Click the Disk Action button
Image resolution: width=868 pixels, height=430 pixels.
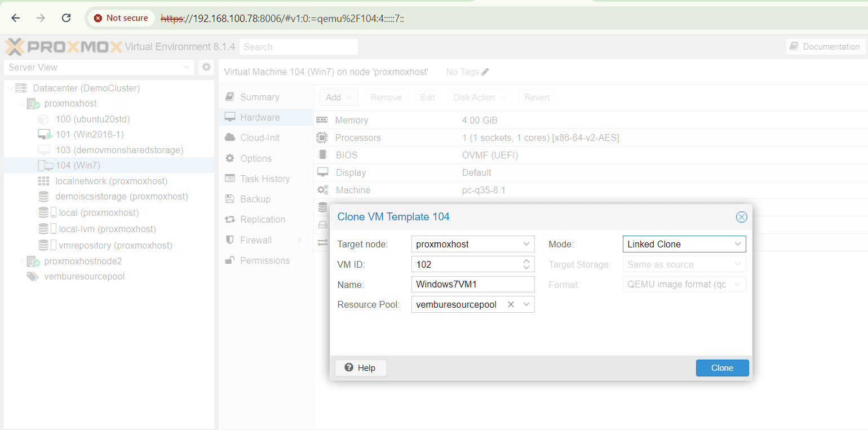click(480, 97)
